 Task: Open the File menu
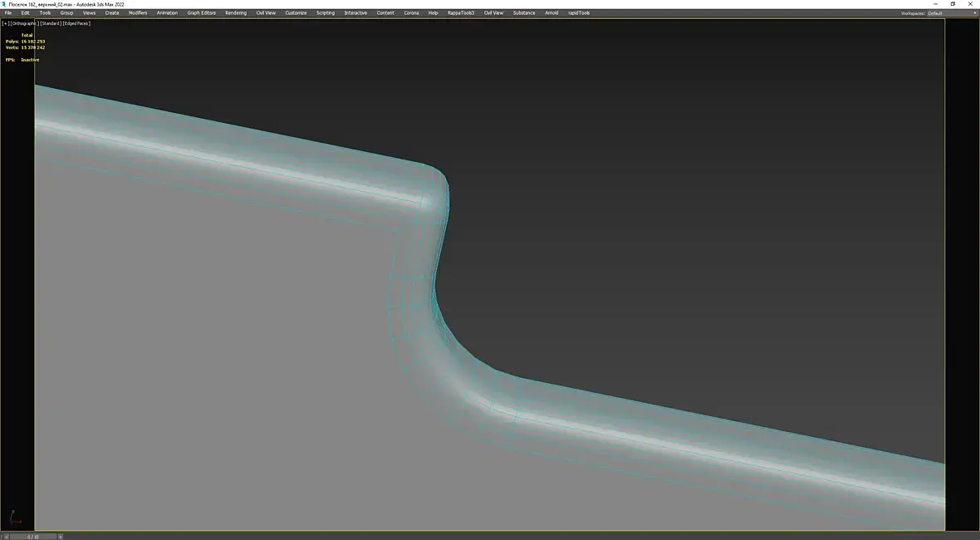[x=8, y=12]
